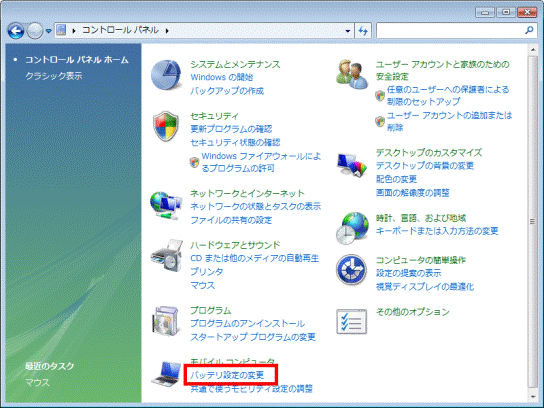Open the recent pages dropdown arrow
Viewport: 544px width, 408px height.
49,31
